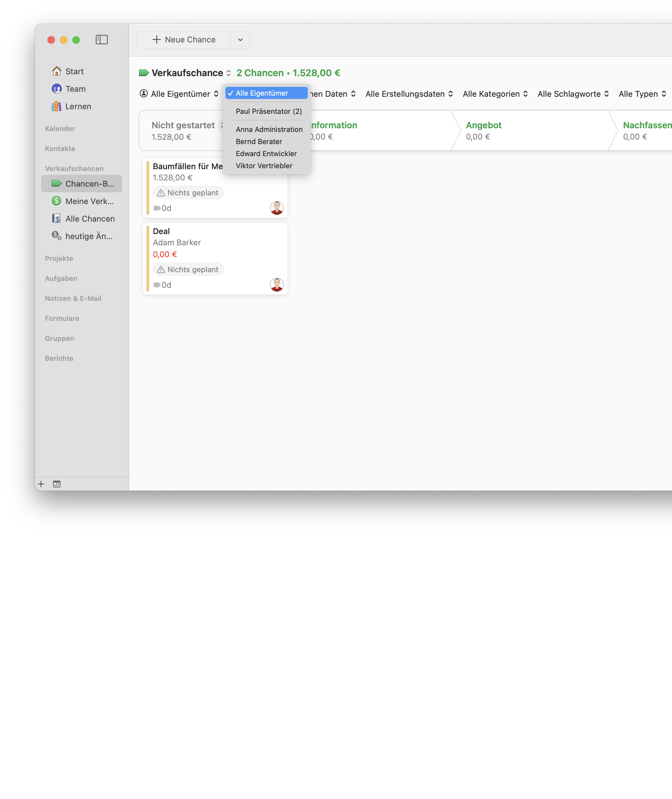Open Alle Chancen list item

[x=89, y=218]
